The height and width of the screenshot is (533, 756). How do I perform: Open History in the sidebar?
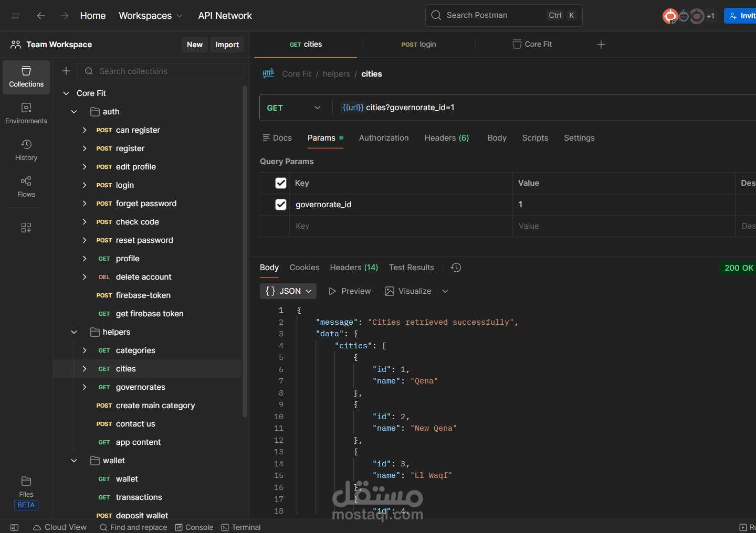[26, 151]
